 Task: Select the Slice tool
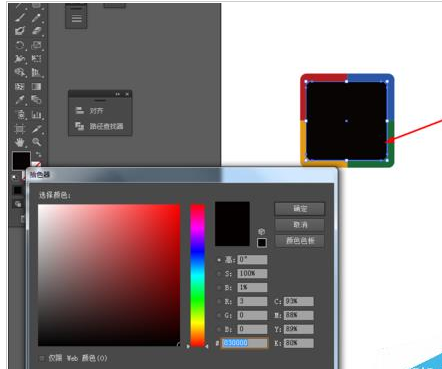(x=36, y=129)
